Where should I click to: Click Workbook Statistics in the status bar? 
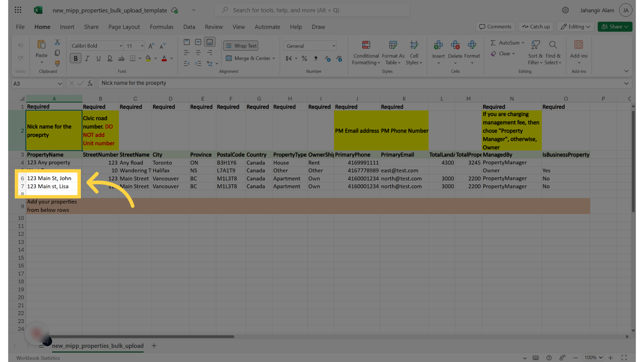tap(38, 358)
